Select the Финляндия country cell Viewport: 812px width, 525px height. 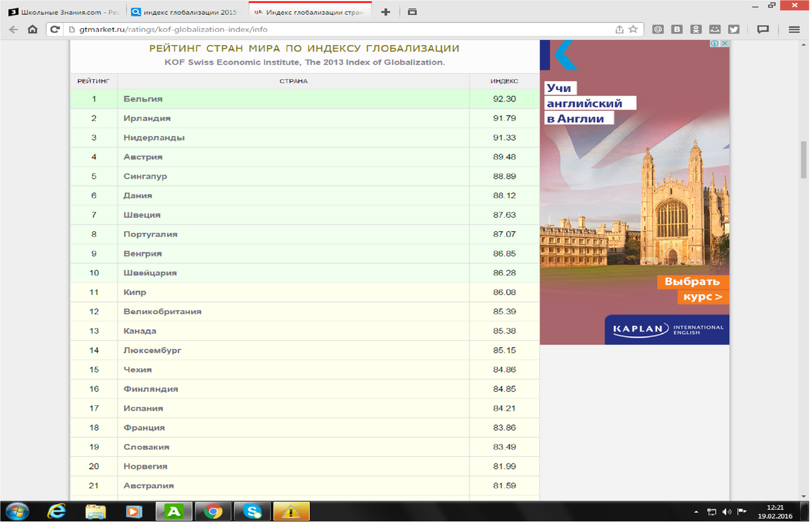point(293,389)
